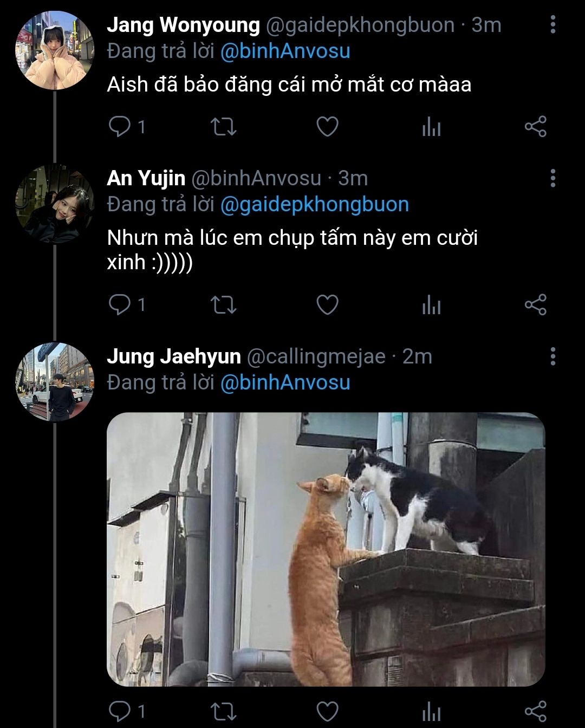Image resolution: width=585 pixels, height=728 pixels.
Task: View analytics of Jang Wonyoung's tweet
Action: click(x=431, y=127)
